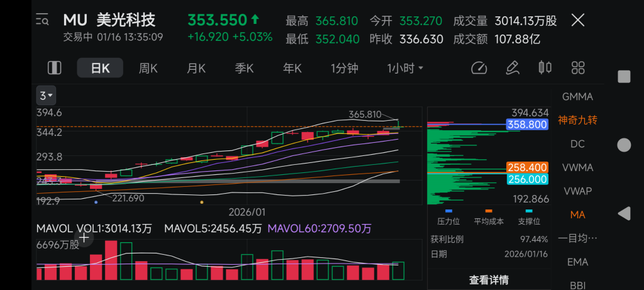Switch to the 月K tab
The height and width of the screenshot is (290, 644).
(x=196, y=68)
